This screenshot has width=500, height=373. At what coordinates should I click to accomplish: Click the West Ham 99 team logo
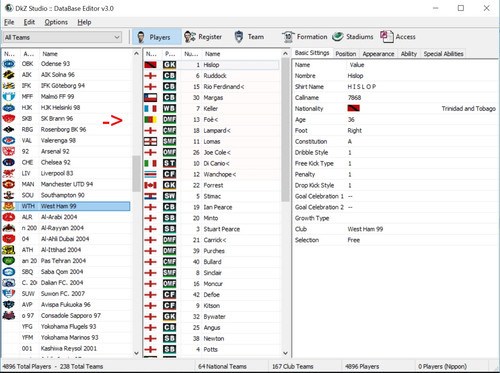point(9,206)
